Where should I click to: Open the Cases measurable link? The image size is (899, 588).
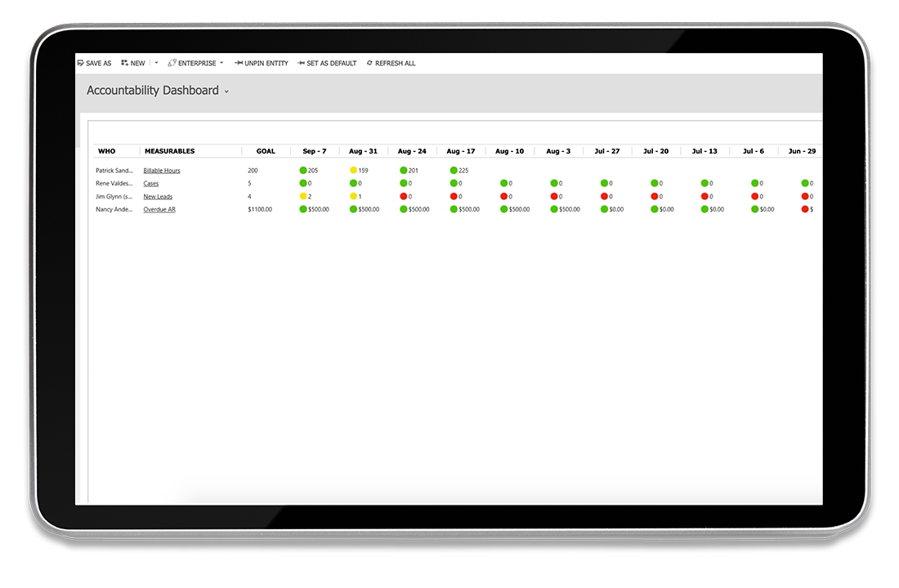click(151, 184)
